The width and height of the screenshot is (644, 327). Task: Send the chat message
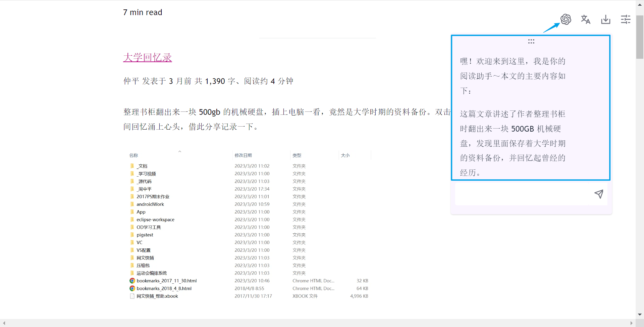(x=599, y=194)
